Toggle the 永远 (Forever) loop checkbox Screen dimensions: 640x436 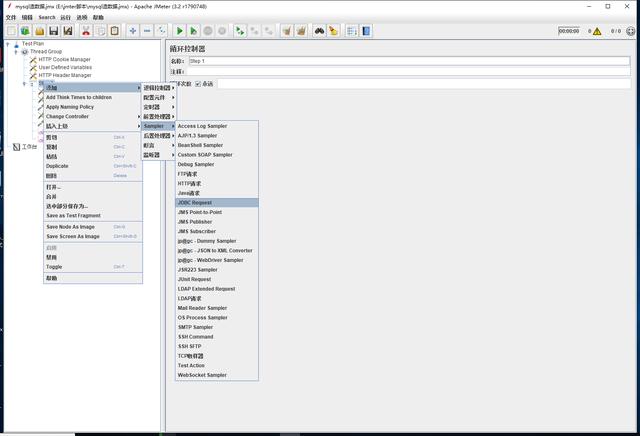pos(198,83)
